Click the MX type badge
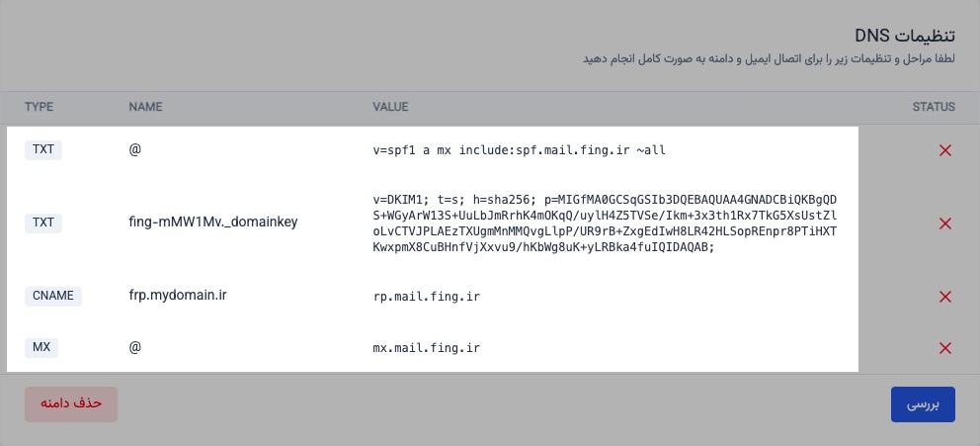 pos(42,348)
